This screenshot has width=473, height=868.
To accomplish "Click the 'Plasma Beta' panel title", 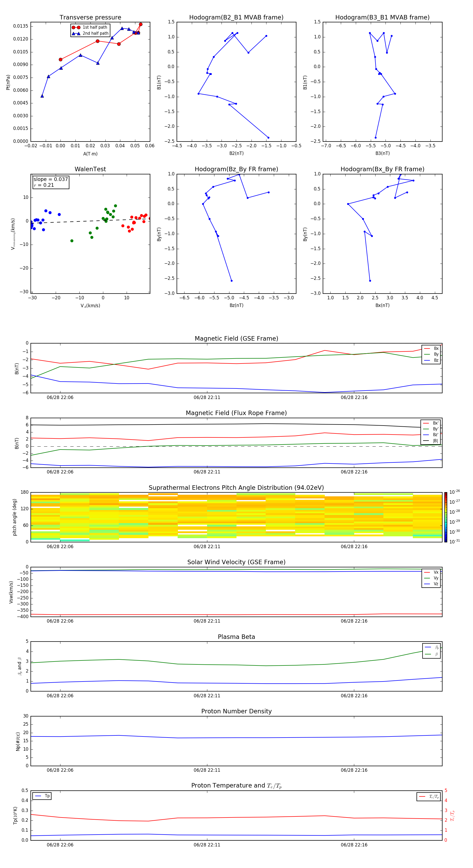I will coord(236,637).
